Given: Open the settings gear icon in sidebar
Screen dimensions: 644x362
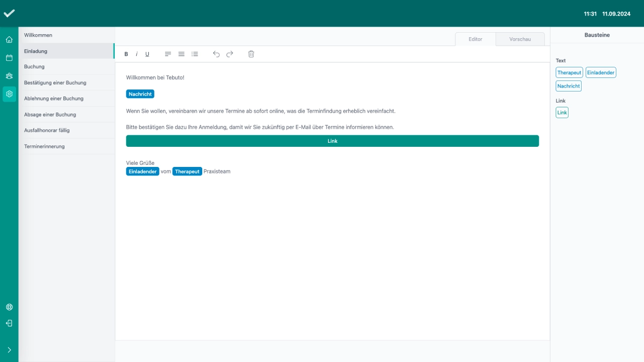Looking at the screenshot, I should [x=9, y=94].
